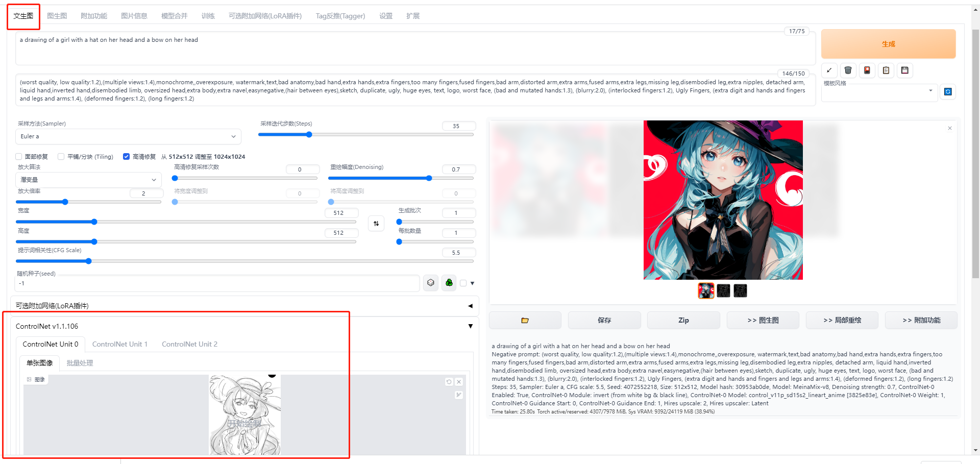Uncheck the 高清修复 hires fix checkbox

point(126,157)
